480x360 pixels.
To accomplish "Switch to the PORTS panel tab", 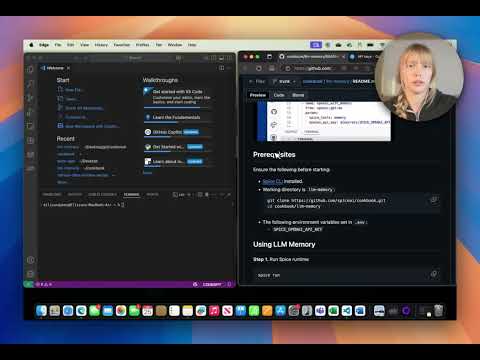I will pyautogui.click(x=152, y=195).
